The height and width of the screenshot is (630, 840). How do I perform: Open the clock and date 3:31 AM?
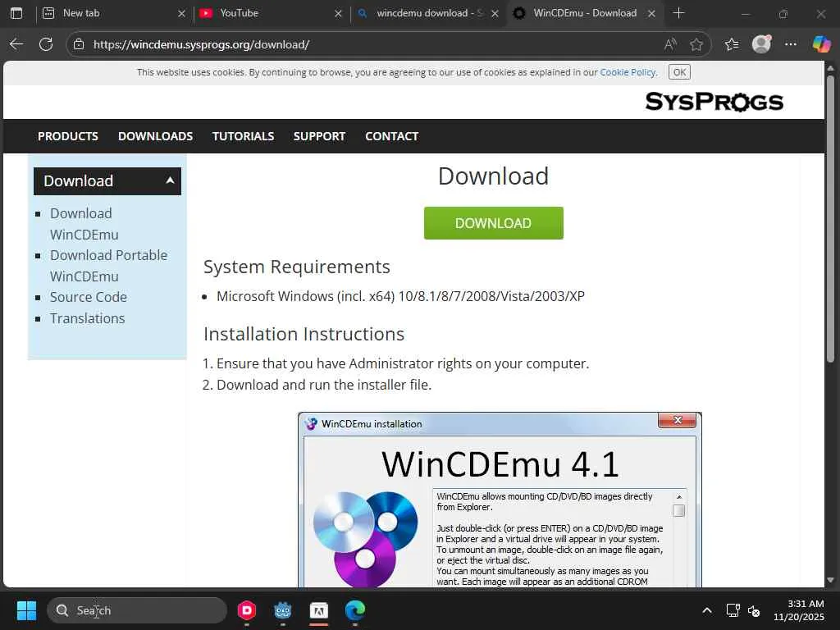(x=798, y=610)
